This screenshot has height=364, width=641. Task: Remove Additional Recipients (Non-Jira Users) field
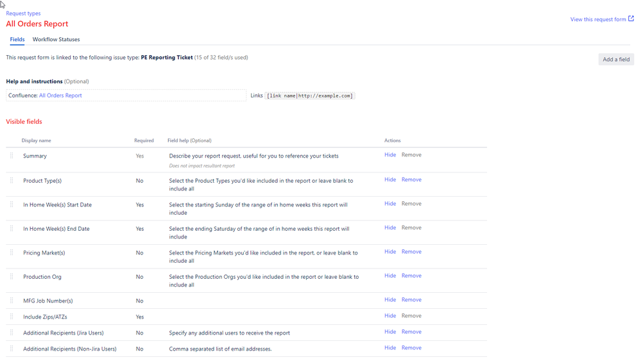(411, 348)
